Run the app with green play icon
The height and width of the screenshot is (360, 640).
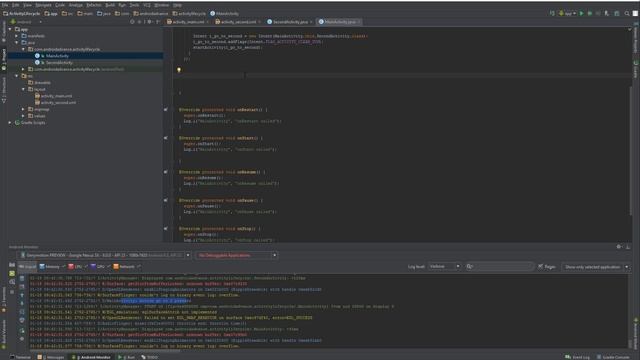coord(582,13)
